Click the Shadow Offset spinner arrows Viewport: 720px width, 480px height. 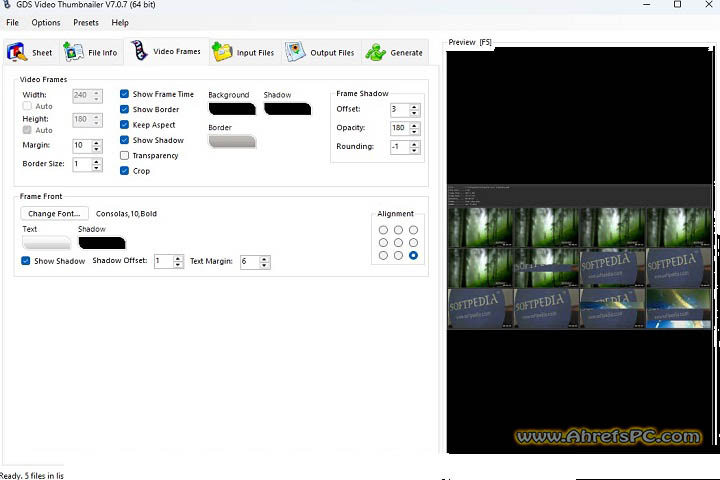[x=178, y=262]
